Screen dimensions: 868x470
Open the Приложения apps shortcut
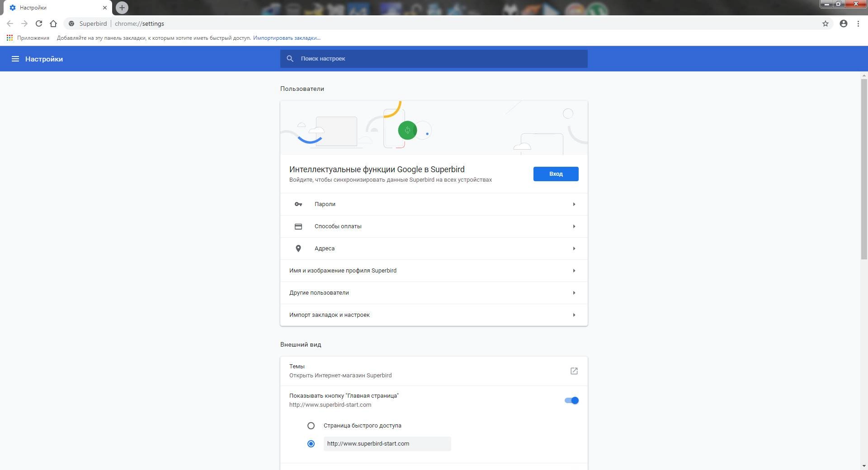(x=28, y=38)
